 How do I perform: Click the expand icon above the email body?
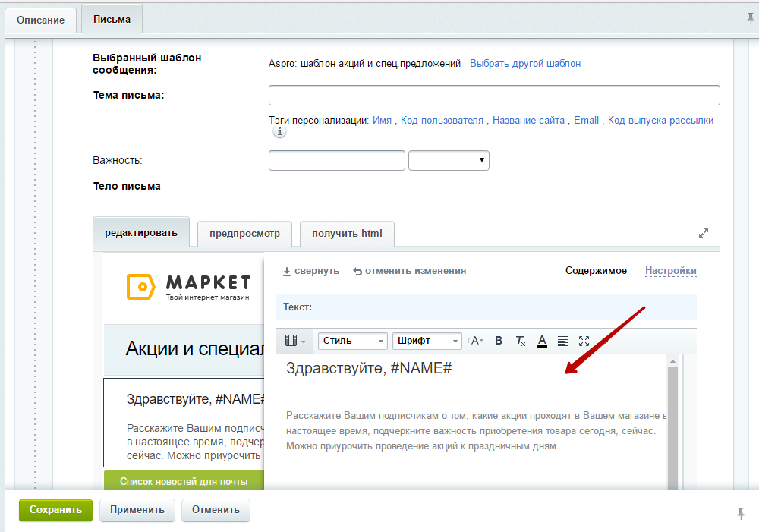point(704,233)
